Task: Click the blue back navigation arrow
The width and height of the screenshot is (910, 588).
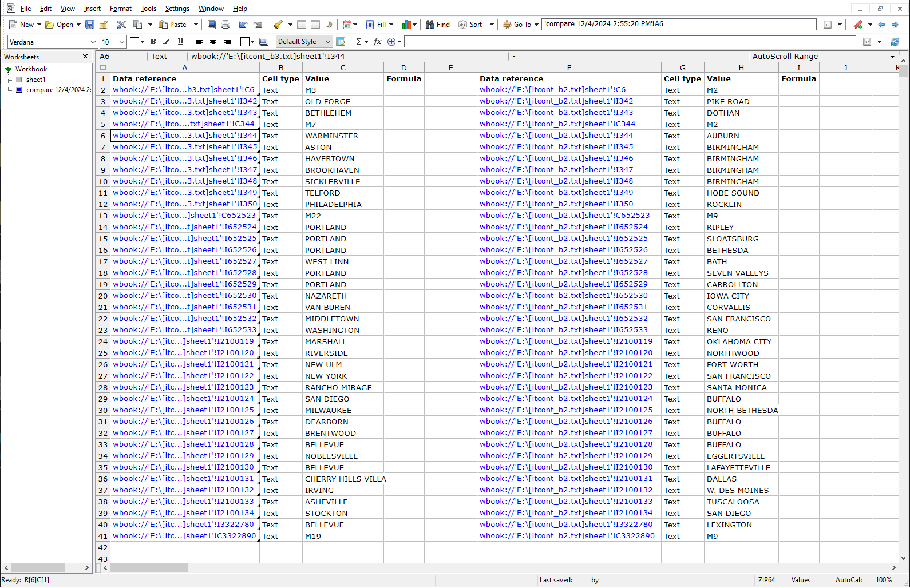Action: [x=881, y=25]
